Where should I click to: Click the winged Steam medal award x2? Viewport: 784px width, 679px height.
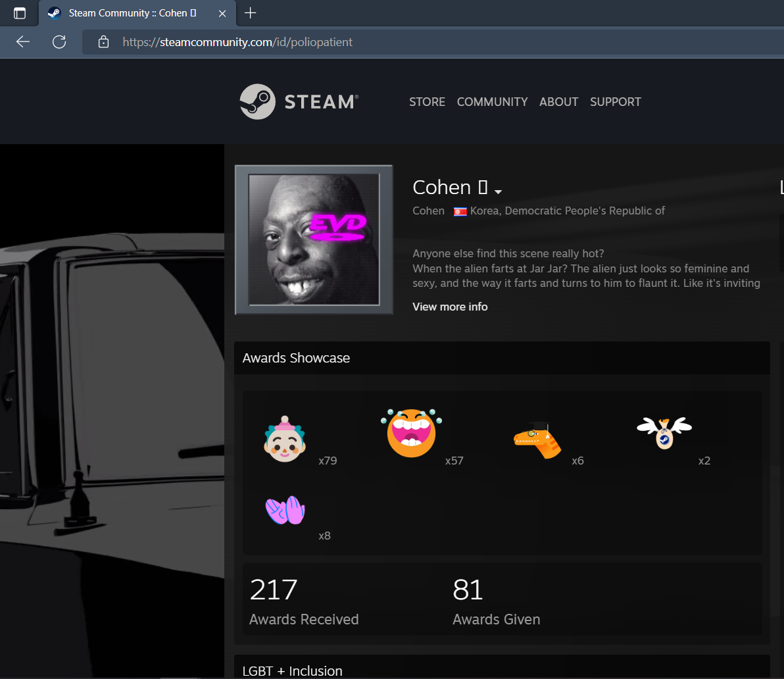tap(664, 432)
